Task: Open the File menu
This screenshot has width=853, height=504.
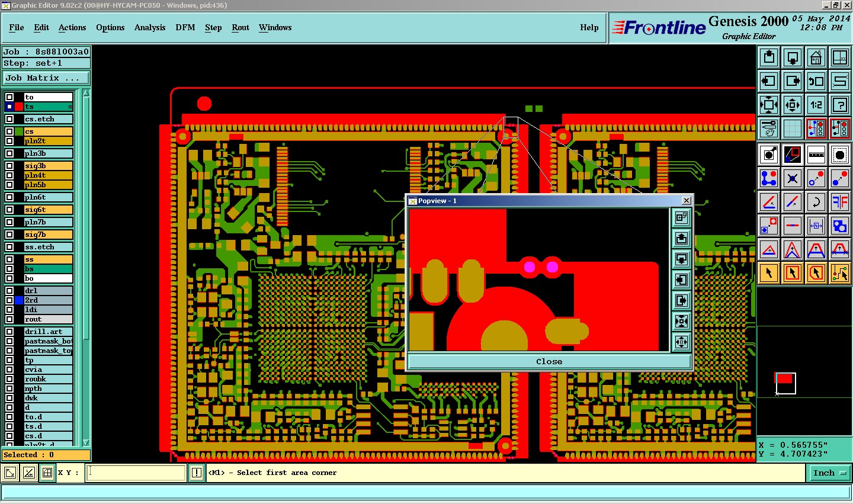Action: coord(17,27)
